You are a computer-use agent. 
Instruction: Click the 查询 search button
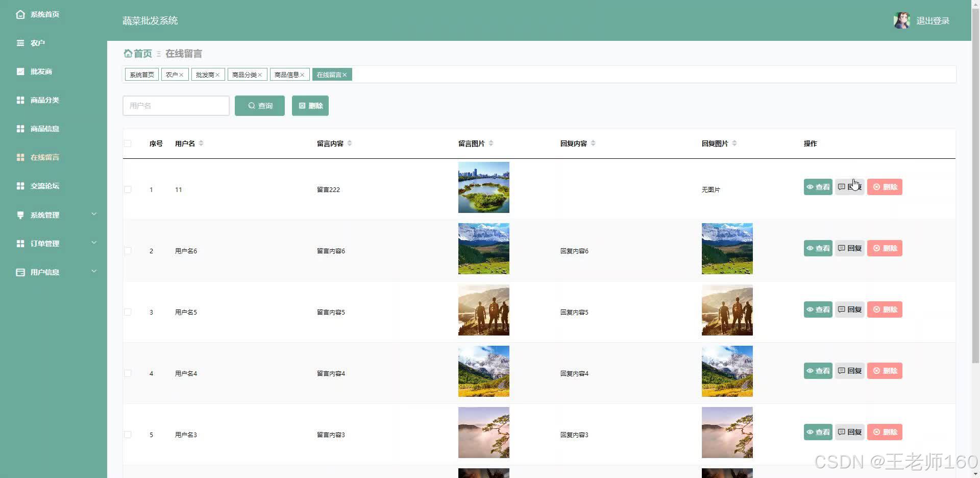(x=260, y=106)
